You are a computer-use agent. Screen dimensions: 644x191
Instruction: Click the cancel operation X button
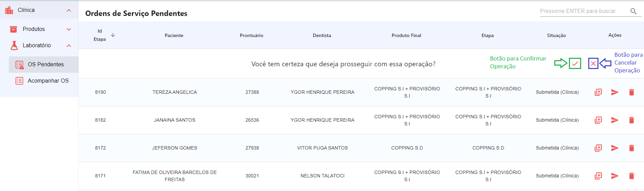click(593, 63)
